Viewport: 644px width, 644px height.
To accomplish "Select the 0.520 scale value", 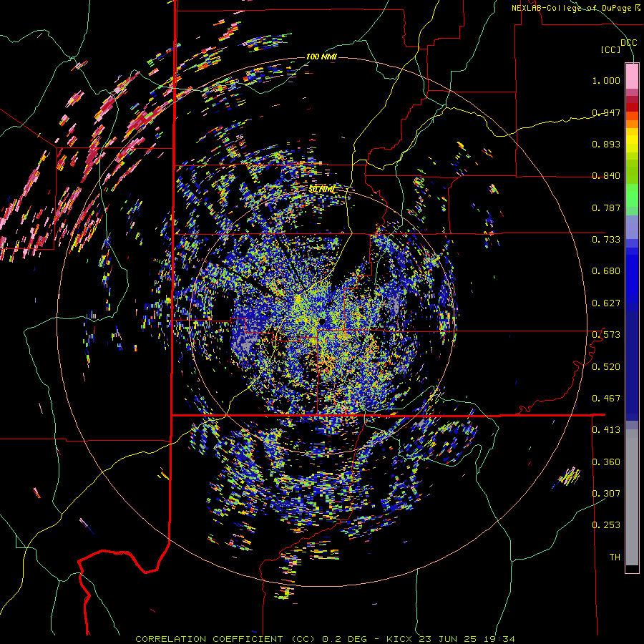I will click(x=606, y=367).
